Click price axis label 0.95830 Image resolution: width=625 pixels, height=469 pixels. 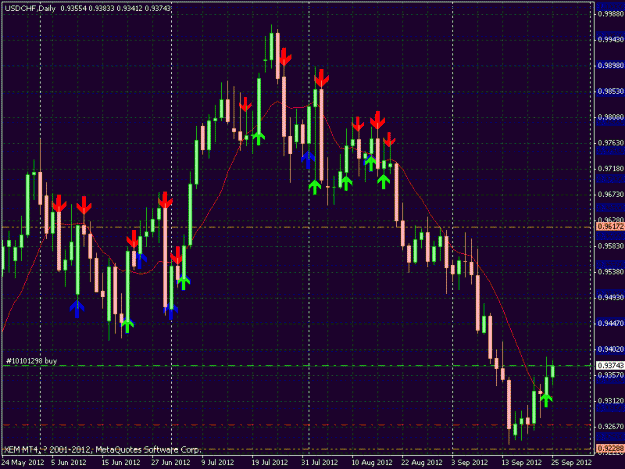pos(611,246)
